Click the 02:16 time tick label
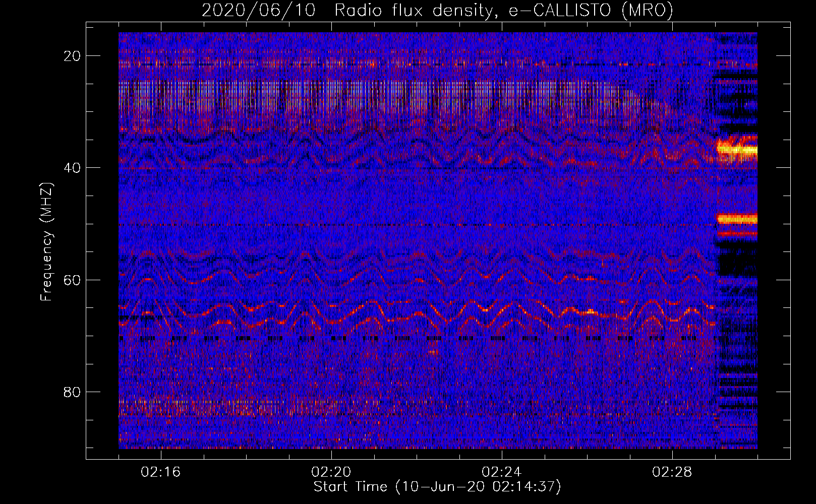The width and height of the screenshot is (816, 504). tap(161, 472)
